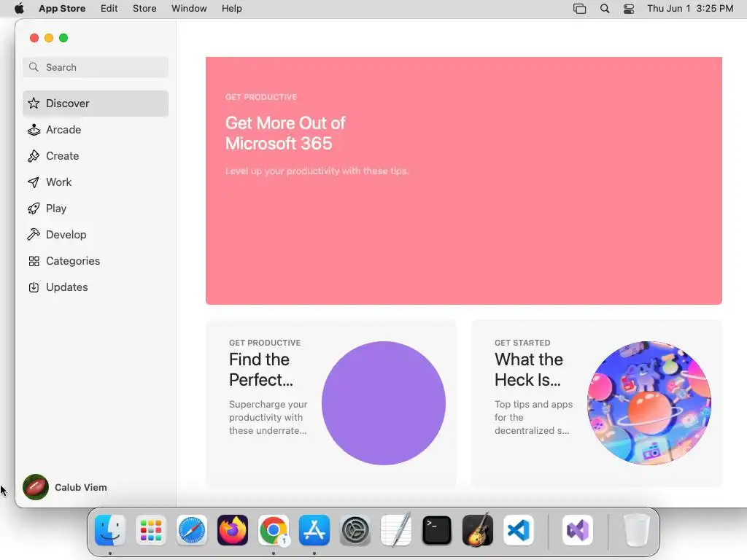The image size is (747, 560).
Task: Launch Visual Studio from the Dock
Action: tap(578, 530)
